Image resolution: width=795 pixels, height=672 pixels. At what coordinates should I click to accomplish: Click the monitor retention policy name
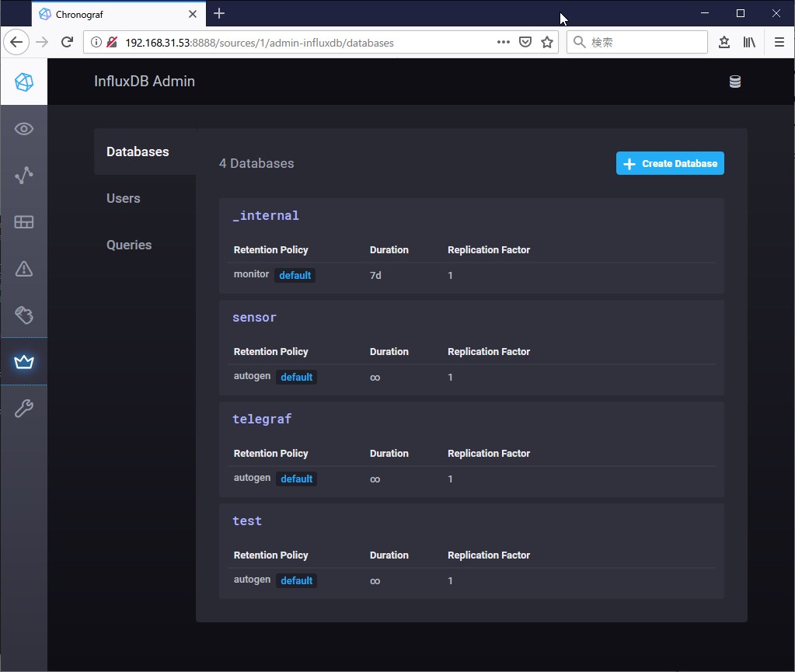tap(251, 274)
